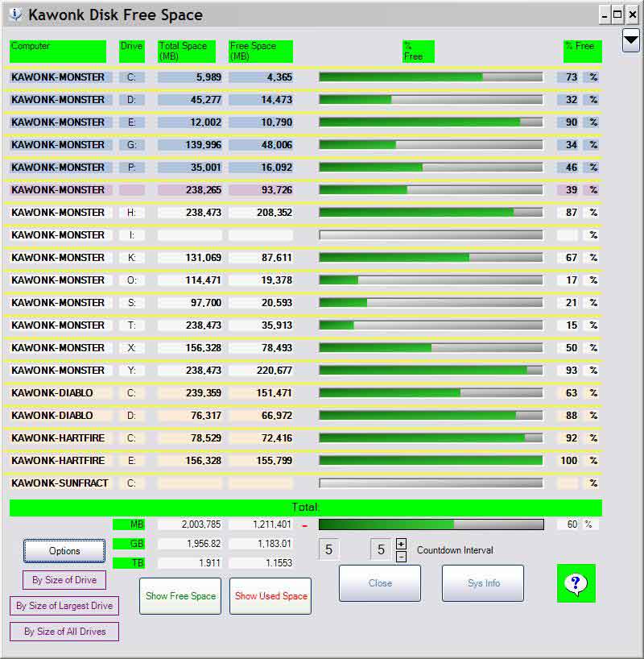
Task: Click the app icon in the title bar
Action: click(x=14, y=15)
